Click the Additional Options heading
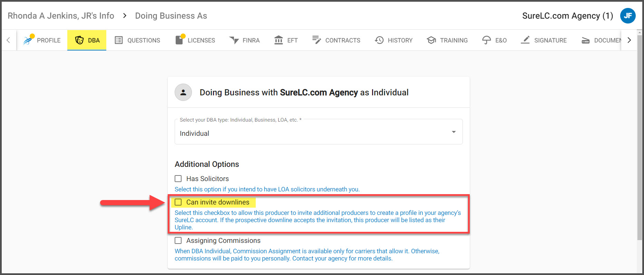The width and height of the screenshot is (644, 275). [x=207, y=164]
